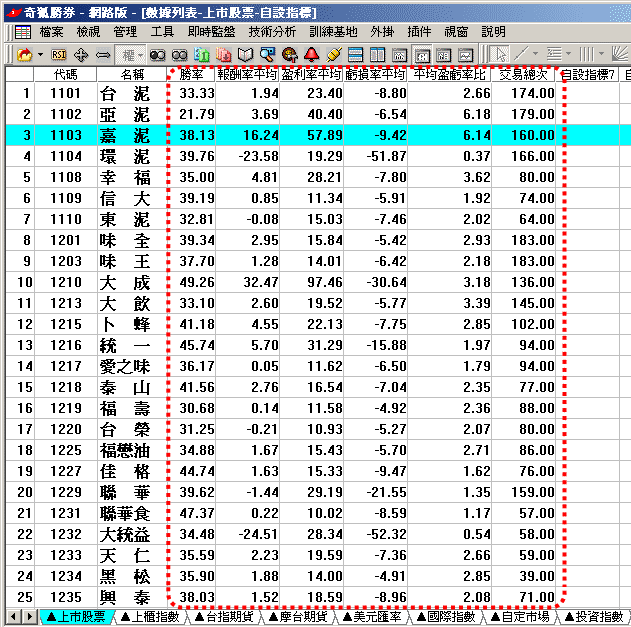This screenshot has width=631, height=627.
Task: Click the open folder icon in toolbar
Action: click(25, 54)
